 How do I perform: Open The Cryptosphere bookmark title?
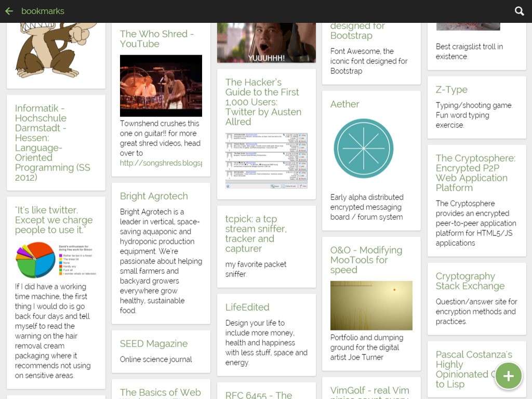[476, 172]
